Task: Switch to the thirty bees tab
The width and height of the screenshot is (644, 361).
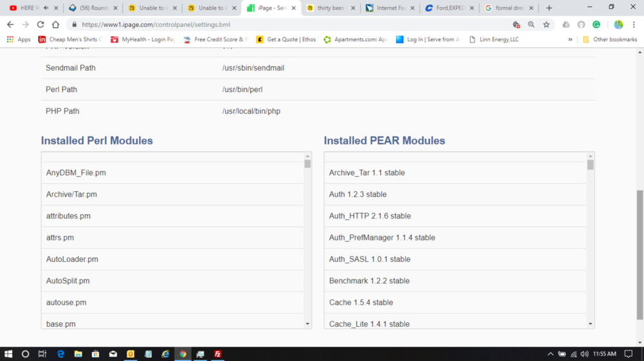Action: click(x=328, y=8)
